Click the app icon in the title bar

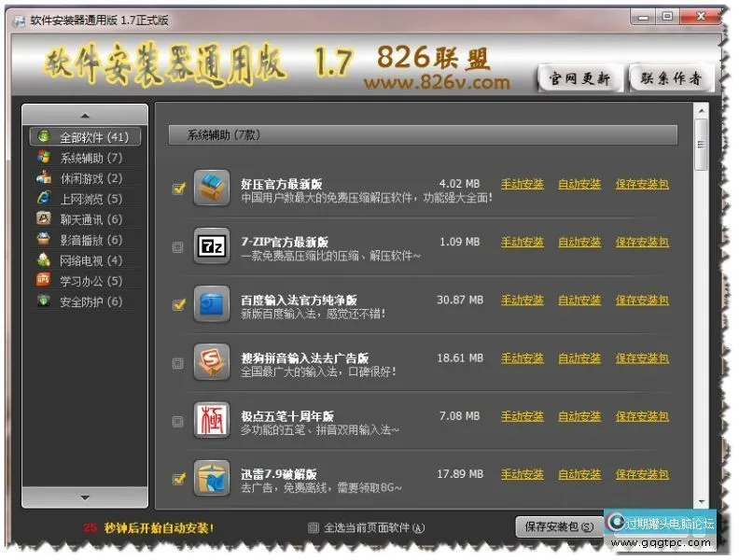click(20, 21)
